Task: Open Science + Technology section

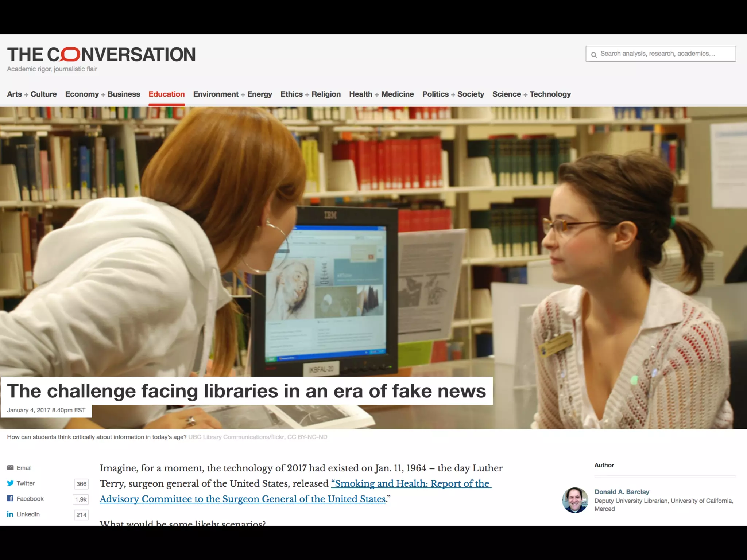Action: tap(531, 94)
